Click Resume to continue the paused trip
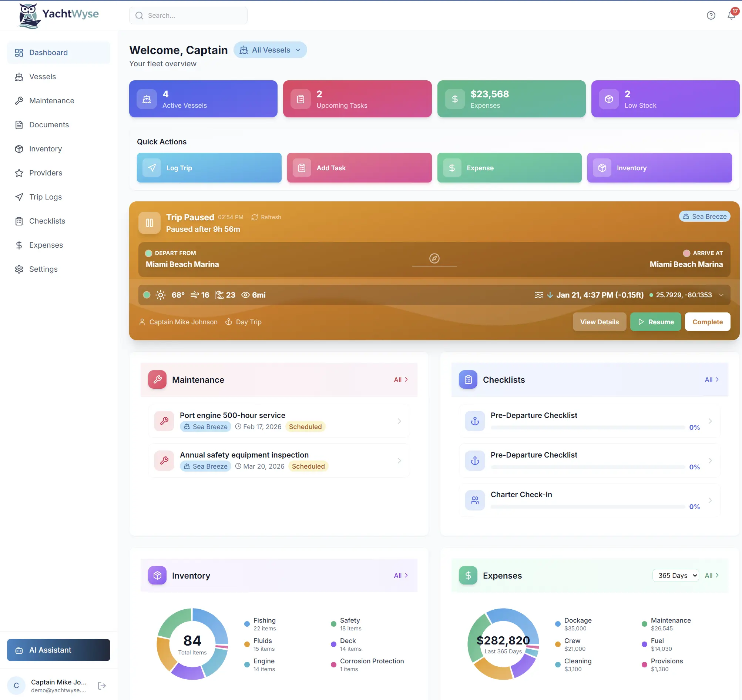This screenshot has height=700, width=742. pos(655,321)
